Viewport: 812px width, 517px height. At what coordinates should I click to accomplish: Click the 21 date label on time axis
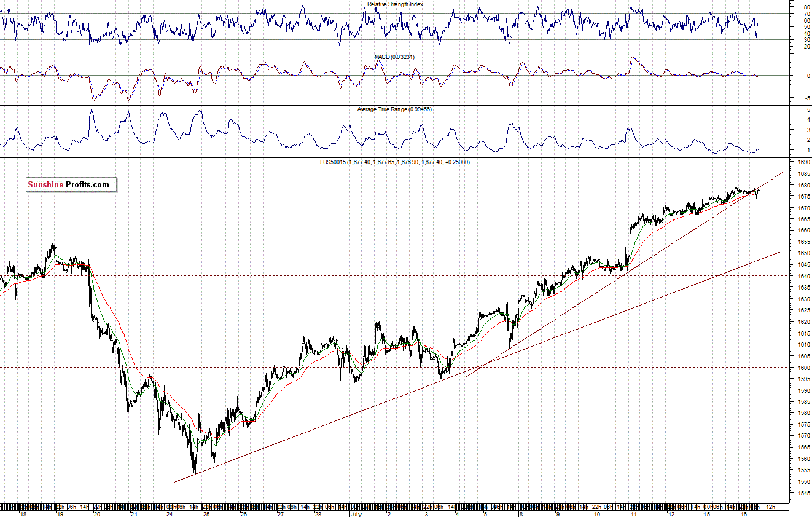click(x=133, y=513)
